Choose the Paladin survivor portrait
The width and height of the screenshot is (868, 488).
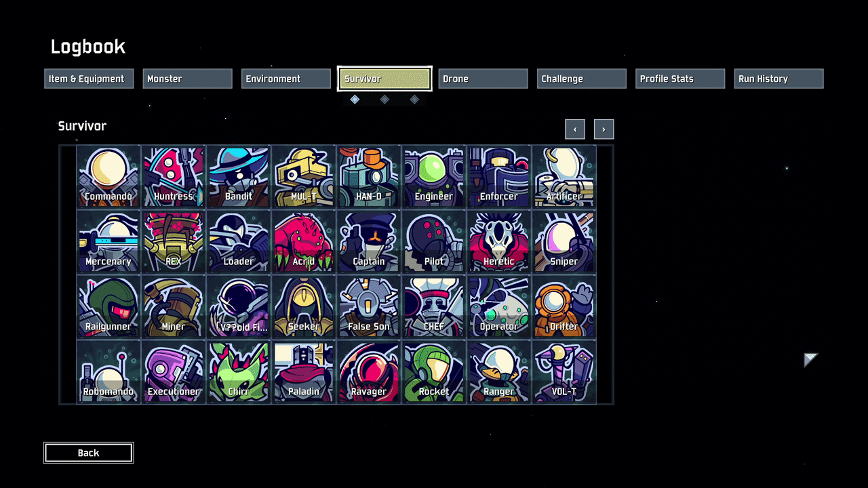[x=304, y=371]
